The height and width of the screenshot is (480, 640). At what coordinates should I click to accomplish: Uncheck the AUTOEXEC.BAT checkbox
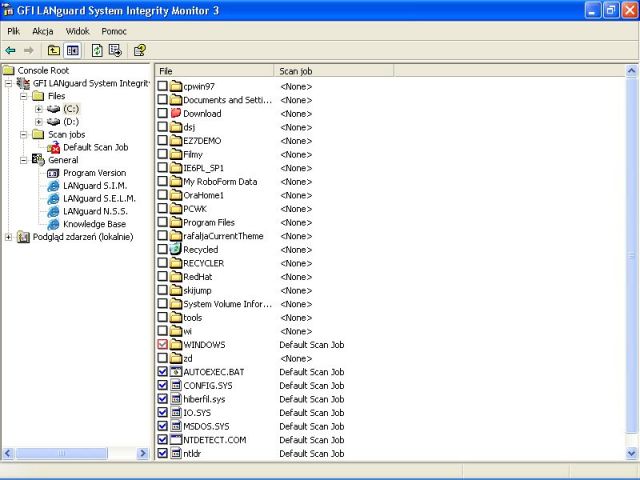pos(162,371)
